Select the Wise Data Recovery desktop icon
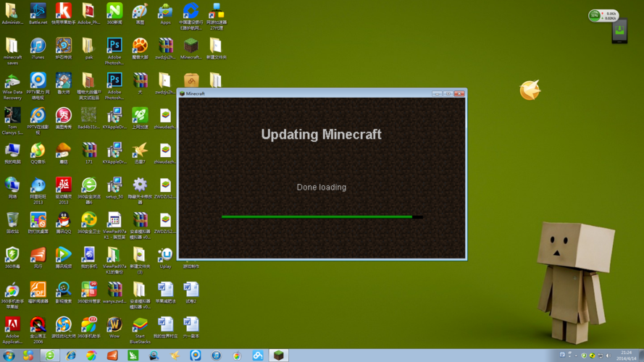Image resolution: width=644 pixels, height=362 pixels. 12,86
